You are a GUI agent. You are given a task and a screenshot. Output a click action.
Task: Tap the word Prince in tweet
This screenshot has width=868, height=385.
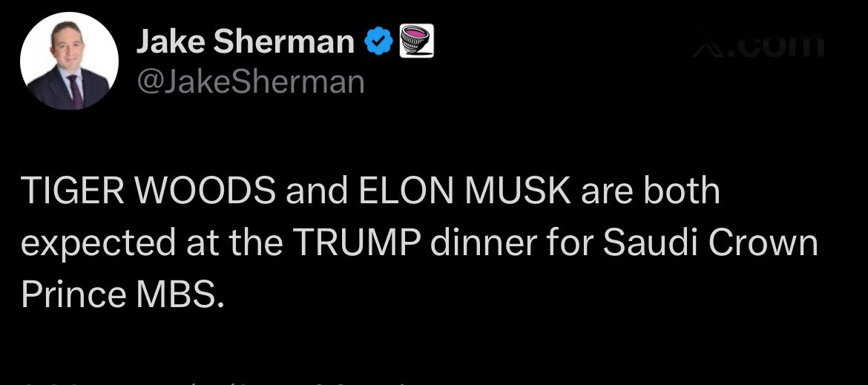[73, 294]
